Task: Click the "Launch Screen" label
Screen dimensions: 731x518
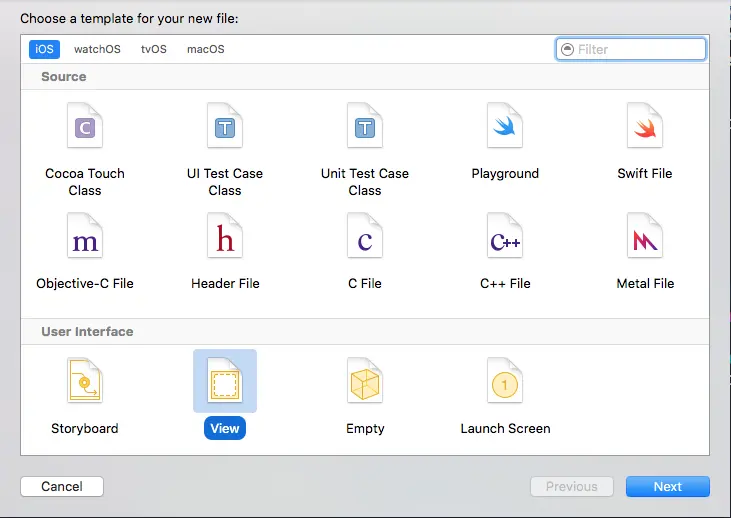Action: 505,428
